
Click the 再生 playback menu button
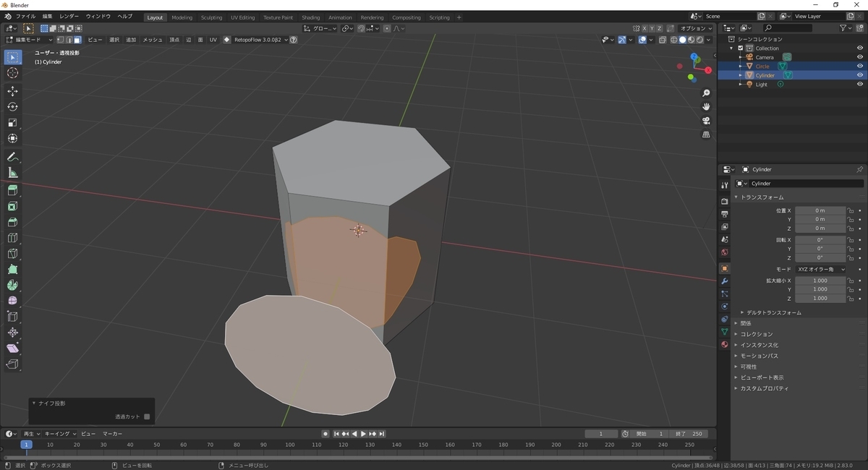coord(31,434)
